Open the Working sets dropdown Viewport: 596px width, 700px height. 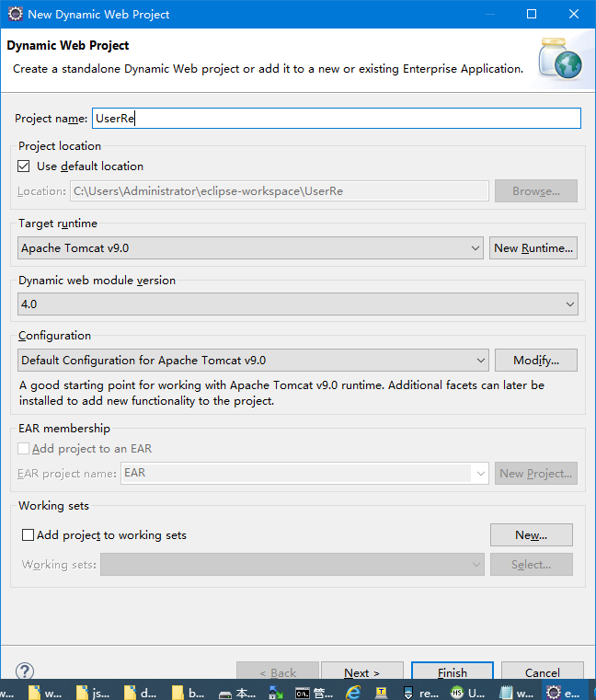coord(292,564)
